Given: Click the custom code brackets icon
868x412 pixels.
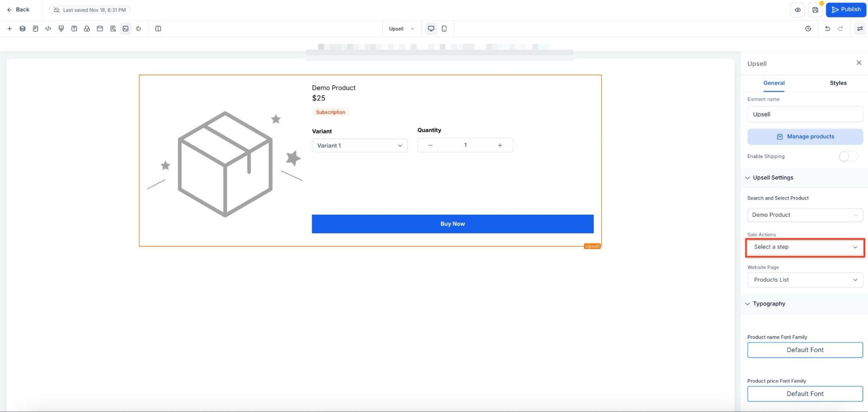Looking at the screenshot, I should (x=48, y=29).
